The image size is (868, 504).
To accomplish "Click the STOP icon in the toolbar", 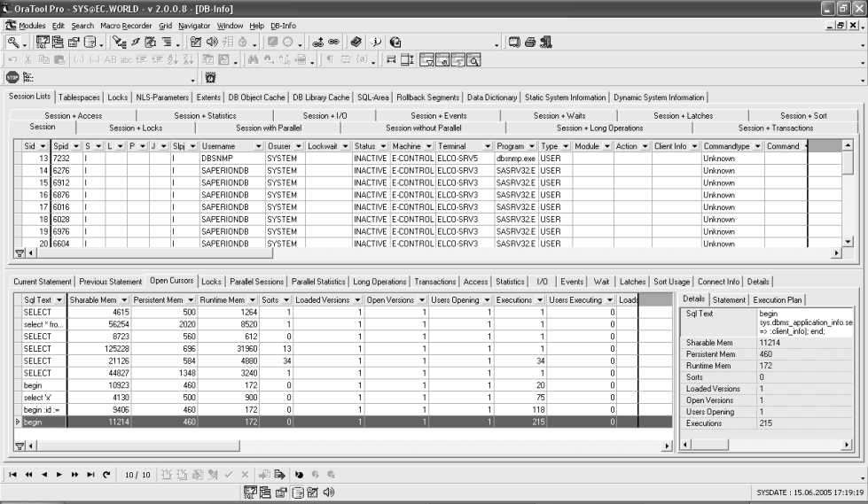I will [x=13, y=78].
